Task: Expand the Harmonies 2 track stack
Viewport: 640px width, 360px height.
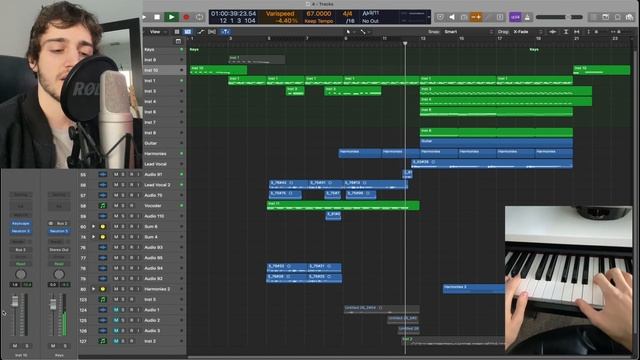Action: pos(93,289)
